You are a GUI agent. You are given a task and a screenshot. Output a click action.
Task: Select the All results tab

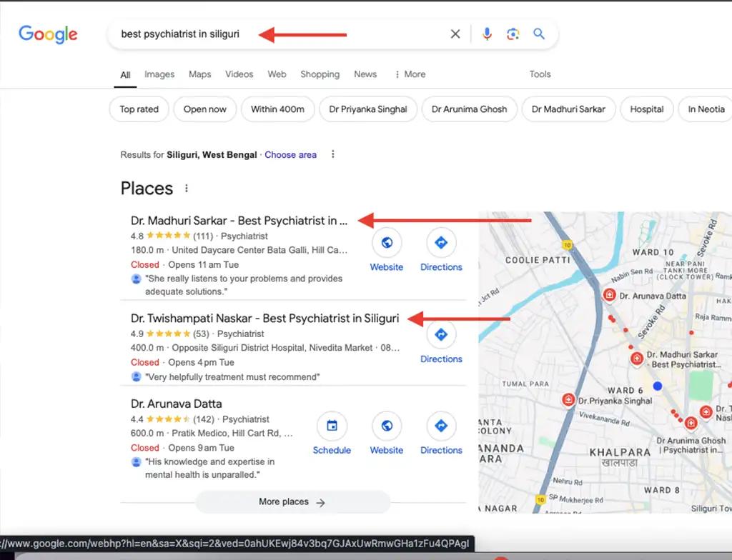[125, 75]
